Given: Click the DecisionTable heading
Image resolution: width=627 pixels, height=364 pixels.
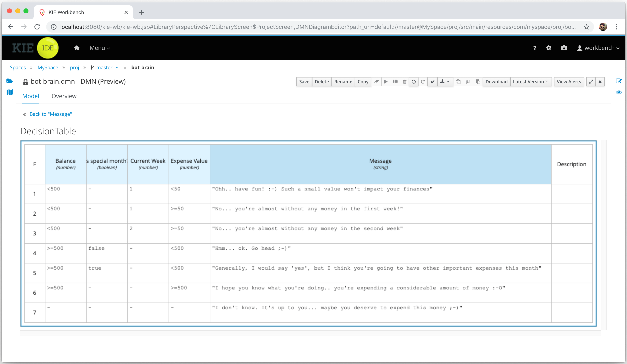Looking at the screenshot, I should [x=48, y=131].
